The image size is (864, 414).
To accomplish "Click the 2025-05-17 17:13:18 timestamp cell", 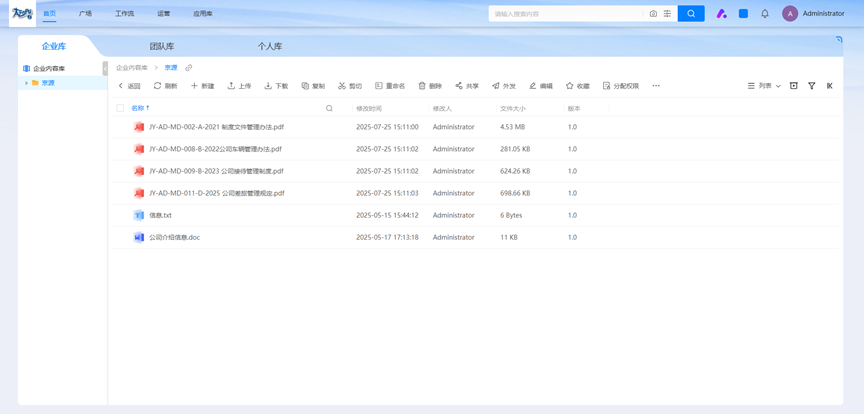I will point(387,238).
